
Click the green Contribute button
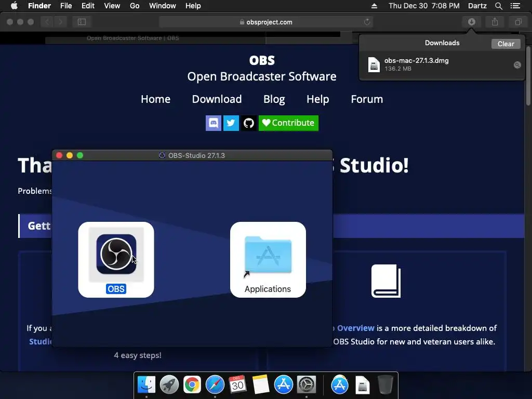click(x=288, y=123)
